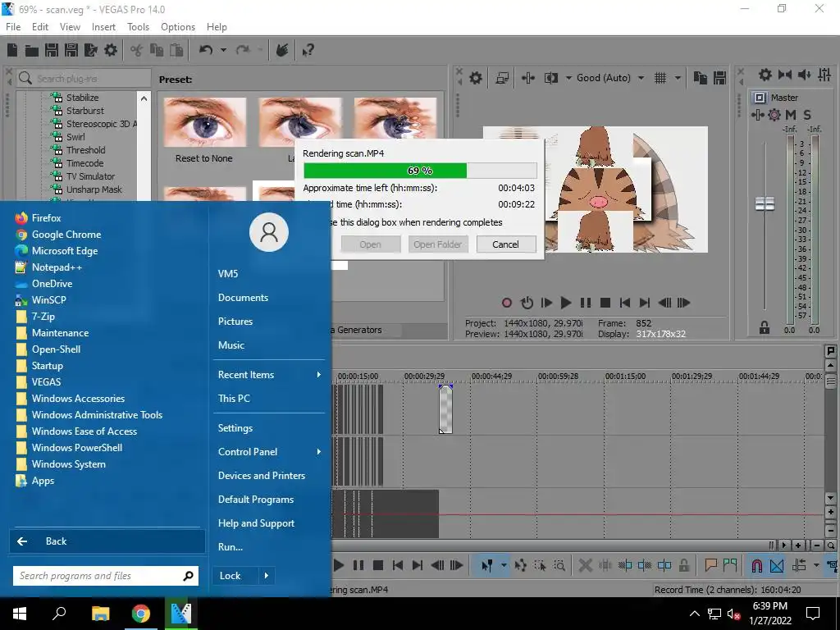Toggle the insert region flags icon
This screenshot has height=630, width=840.
point(730,565)
